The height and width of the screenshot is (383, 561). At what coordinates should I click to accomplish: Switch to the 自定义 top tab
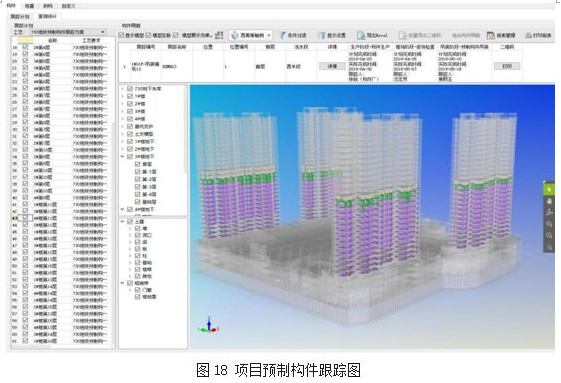tap(68, 6)
